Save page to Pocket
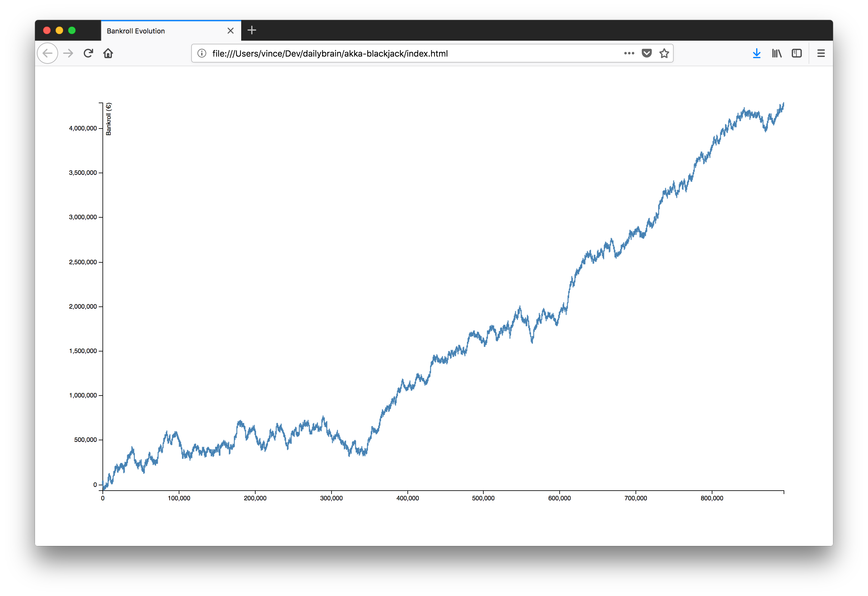Screen dimensions: 868x596 646,53
